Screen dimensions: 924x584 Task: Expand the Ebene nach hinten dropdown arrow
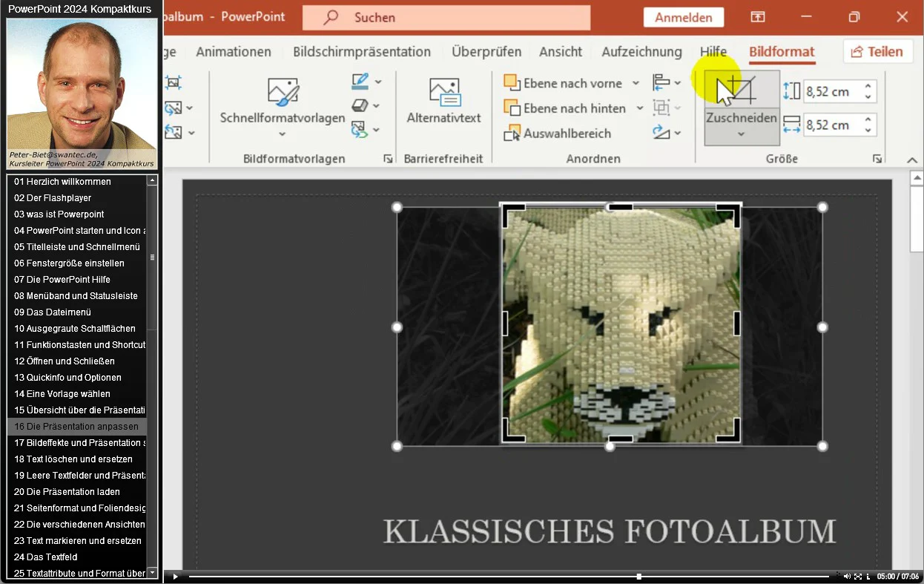640,108
